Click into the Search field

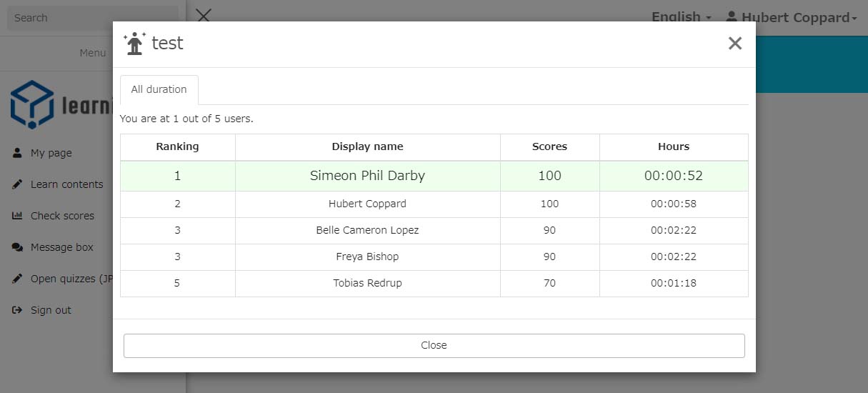click(93, 18)
